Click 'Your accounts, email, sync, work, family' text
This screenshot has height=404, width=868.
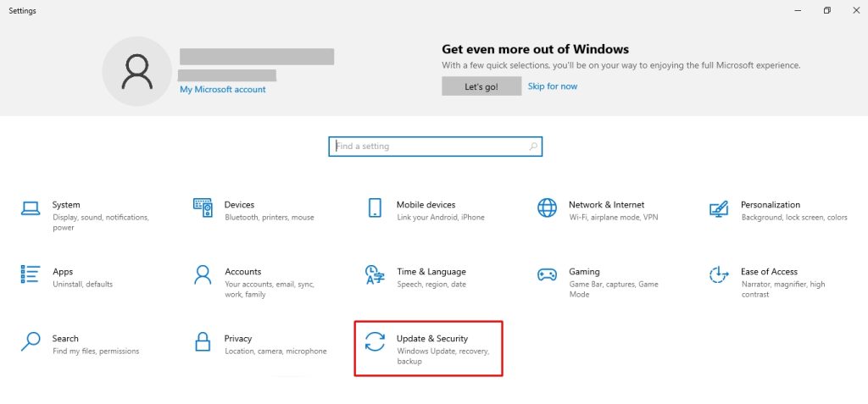[x=270, y=290]
